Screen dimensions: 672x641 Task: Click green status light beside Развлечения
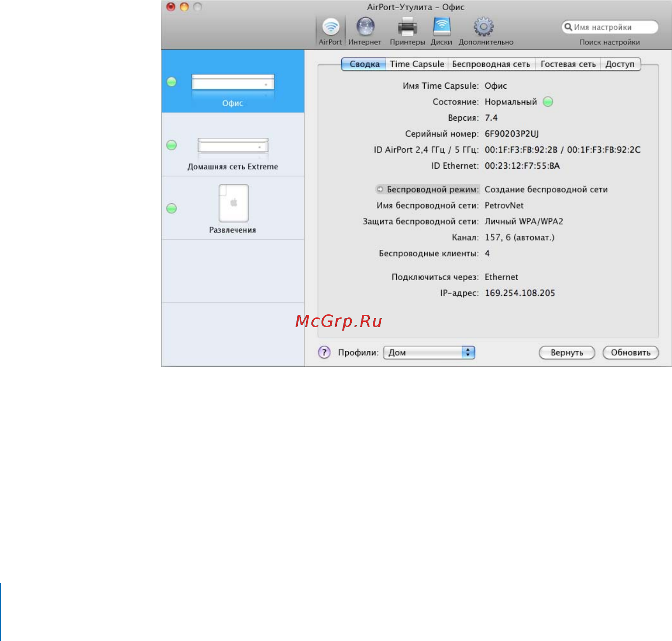click(x=172, y=208)
